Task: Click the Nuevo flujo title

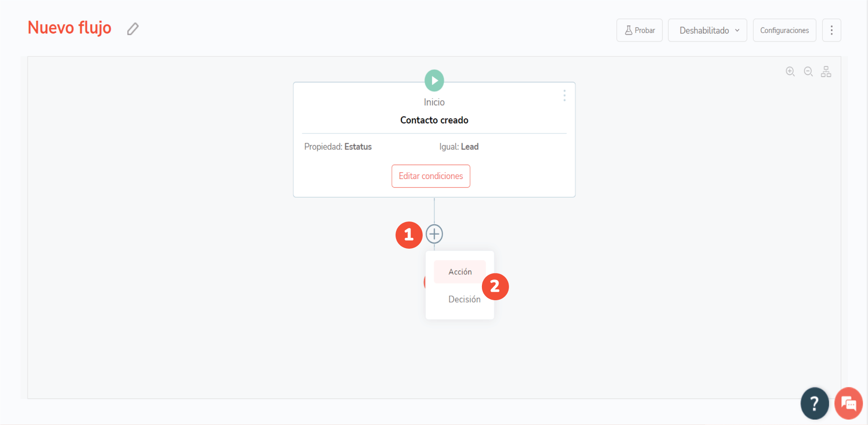Action: point(69,28)
